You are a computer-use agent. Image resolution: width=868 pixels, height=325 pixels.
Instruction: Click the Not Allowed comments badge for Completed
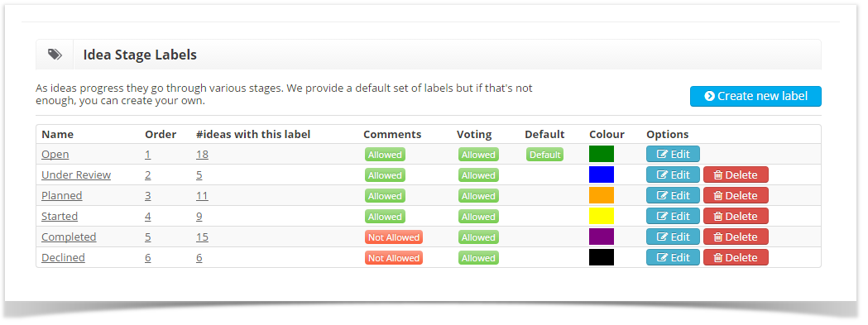394,237
